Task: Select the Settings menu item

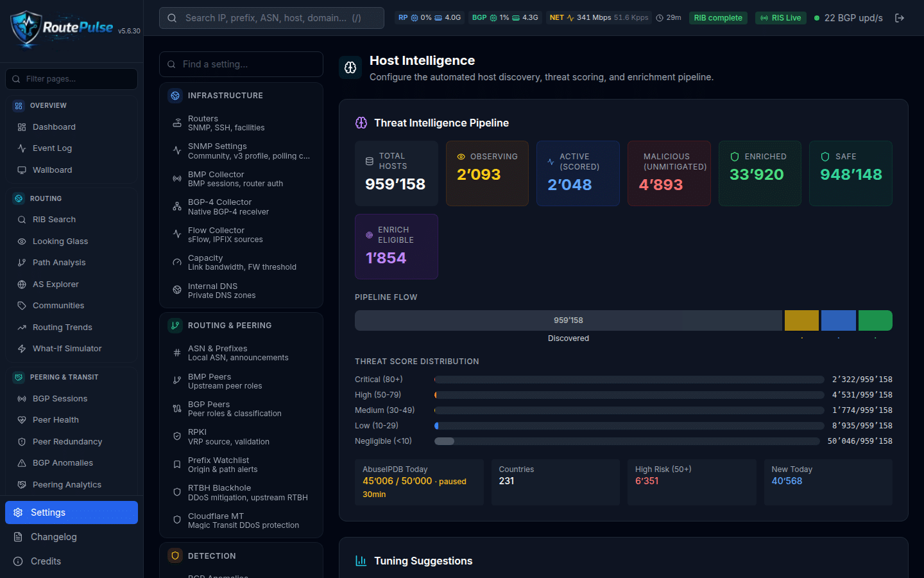Action: coord(71,512)
